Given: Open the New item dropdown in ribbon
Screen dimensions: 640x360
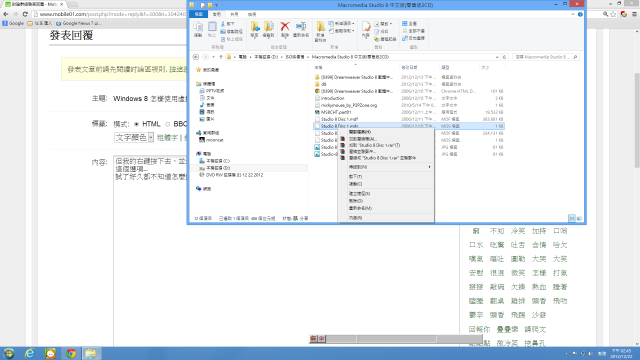Looking at the screenshot, I should 342,24.
